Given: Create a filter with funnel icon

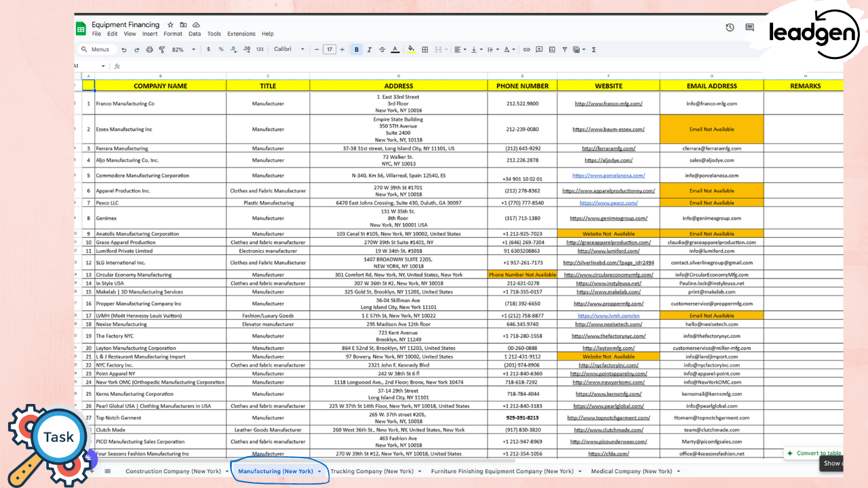Looking at the screenshot, I should click(x=564, y=49).
